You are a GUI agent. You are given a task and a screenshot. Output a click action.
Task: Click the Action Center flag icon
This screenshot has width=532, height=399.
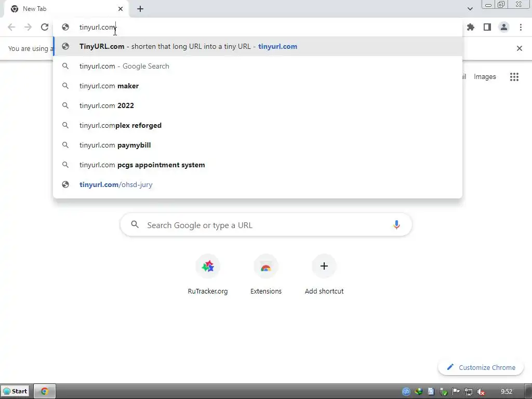click(456, 392)
